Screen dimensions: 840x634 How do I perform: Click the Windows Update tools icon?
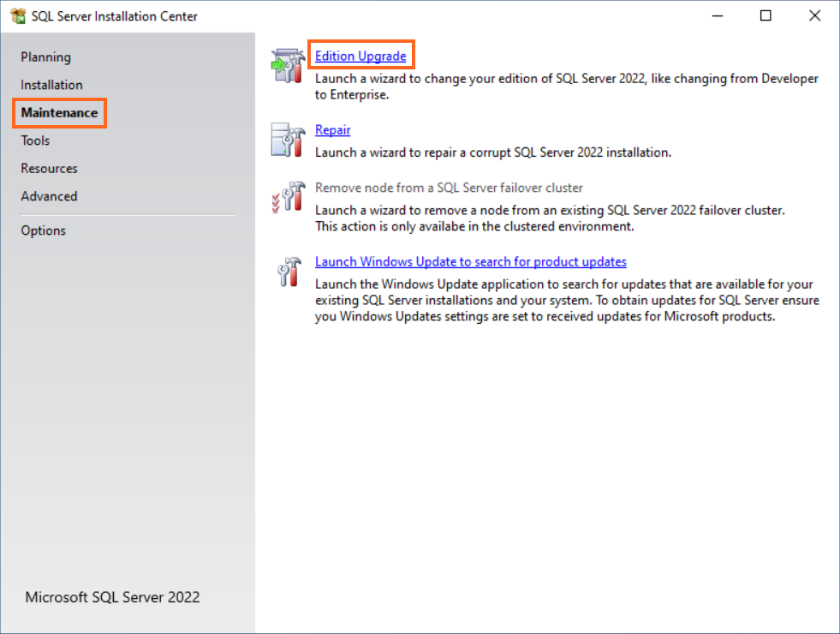(x=289, y=272)
